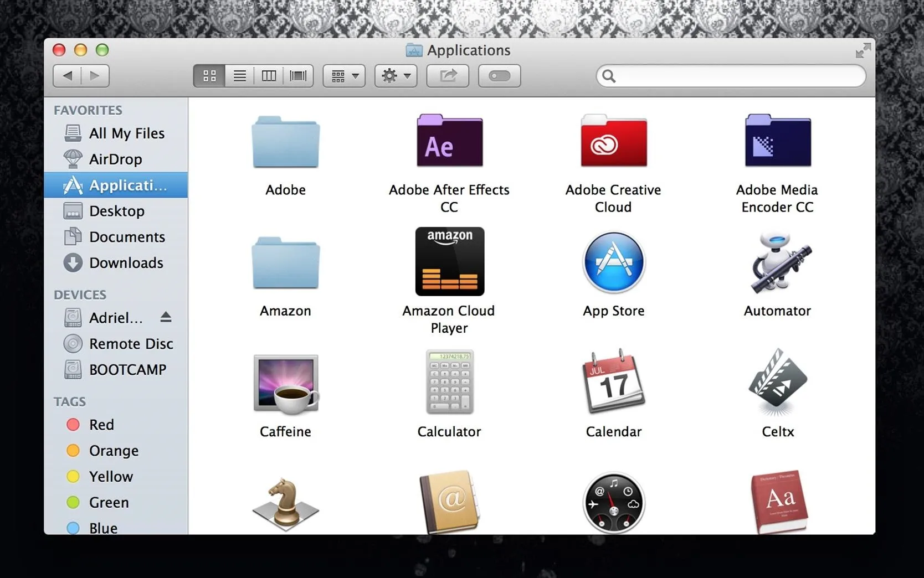Filter by the Yellow tag
The image size is (924, 578).
pyautogui.click(x=116, y=477)
